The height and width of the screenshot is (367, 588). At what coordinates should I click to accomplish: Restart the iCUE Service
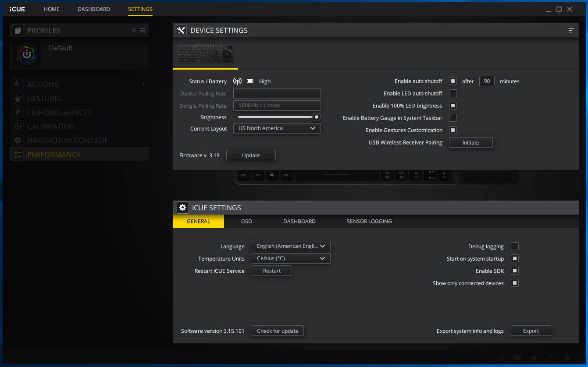coord(272,271)
